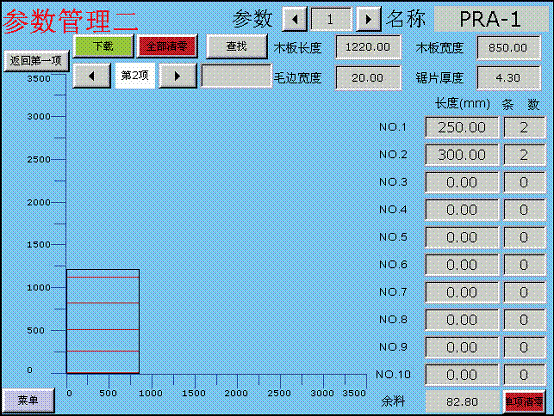
Task: Select the 毛边宽度 field showing 20.00
Action: coord(368,78)
